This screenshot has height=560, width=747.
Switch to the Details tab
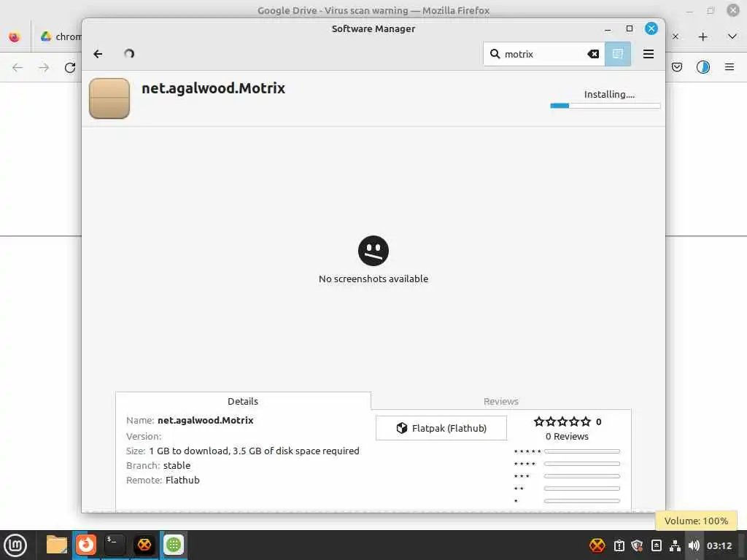pyautogui.click(x=243, y=401)
